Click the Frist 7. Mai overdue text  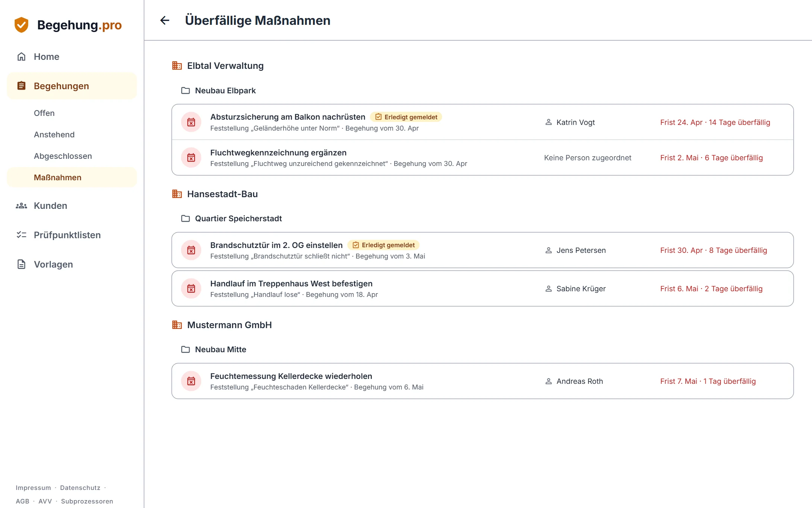[x=708, y=381]
